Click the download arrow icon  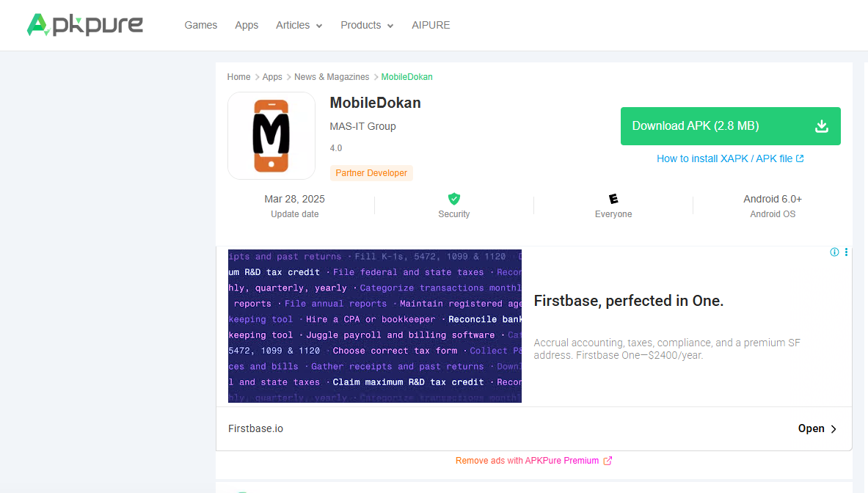(822, 126)
